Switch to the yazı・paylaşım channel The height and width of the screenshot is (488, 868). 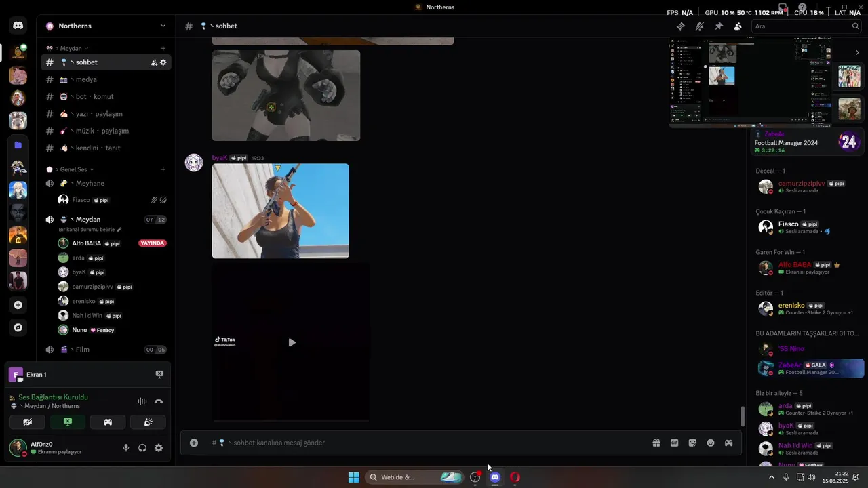click(106, 114)
